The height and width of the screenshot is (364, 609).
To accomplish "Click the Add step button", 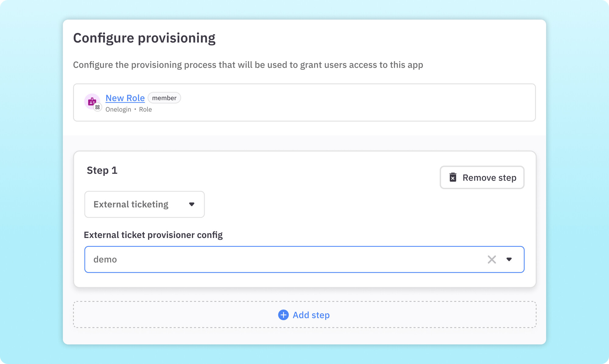I will click(x=304, y=315).
